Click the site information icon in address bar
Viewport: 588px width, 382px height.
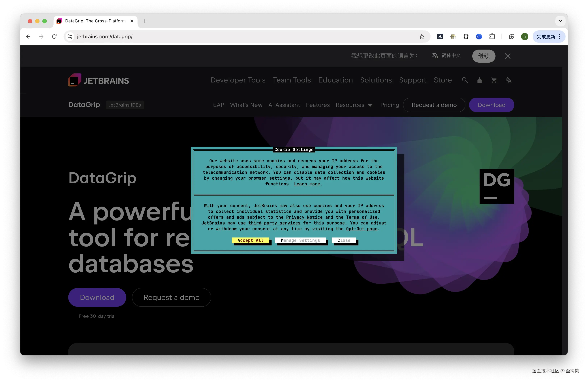click(70, 37)
